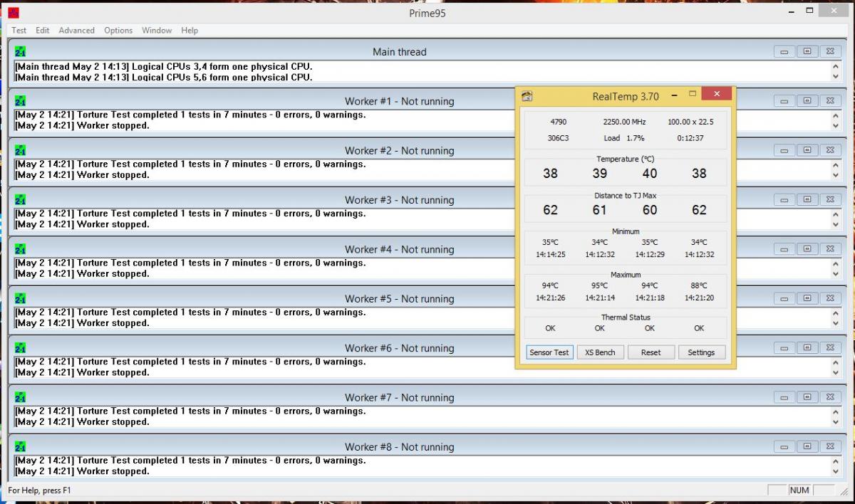
Task: Minimize the Worker #7 child window
Action: point(784,397)
